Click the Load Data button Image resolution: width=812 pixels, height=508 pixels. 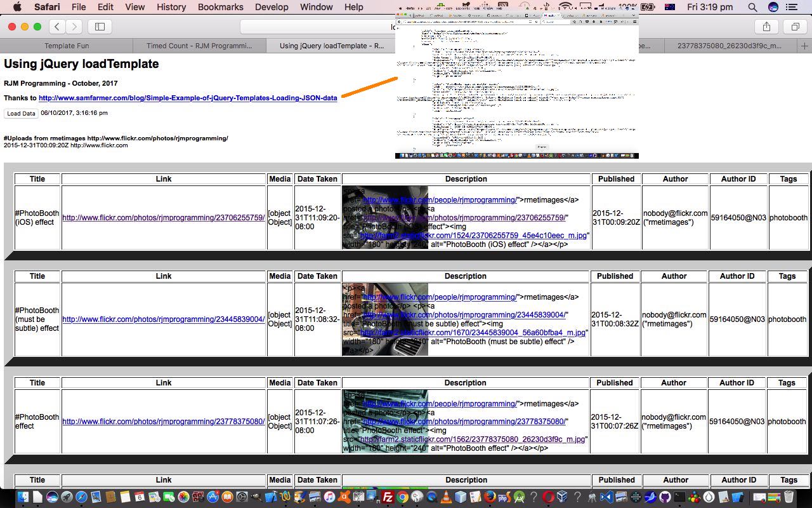[21, 113]
